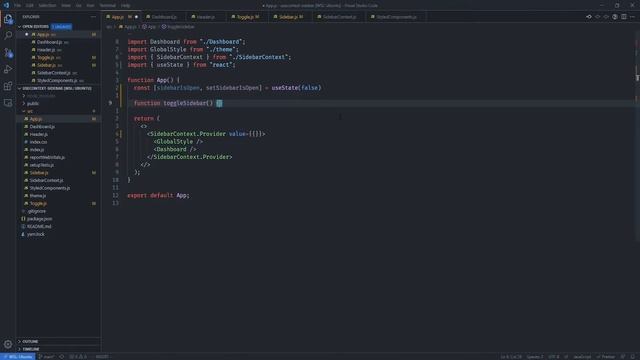Expand the public folder

[x=24, y=104]
